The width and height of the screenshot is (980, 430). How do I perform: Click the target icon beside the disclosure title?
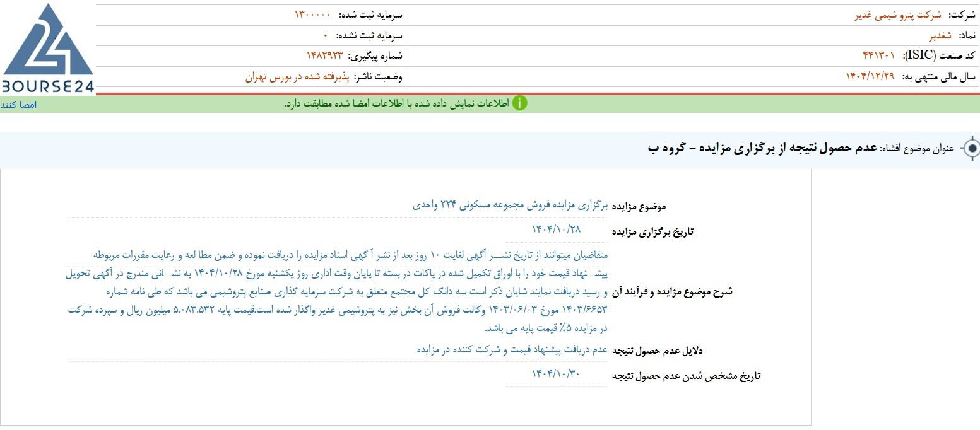click(x=972, y=149)
